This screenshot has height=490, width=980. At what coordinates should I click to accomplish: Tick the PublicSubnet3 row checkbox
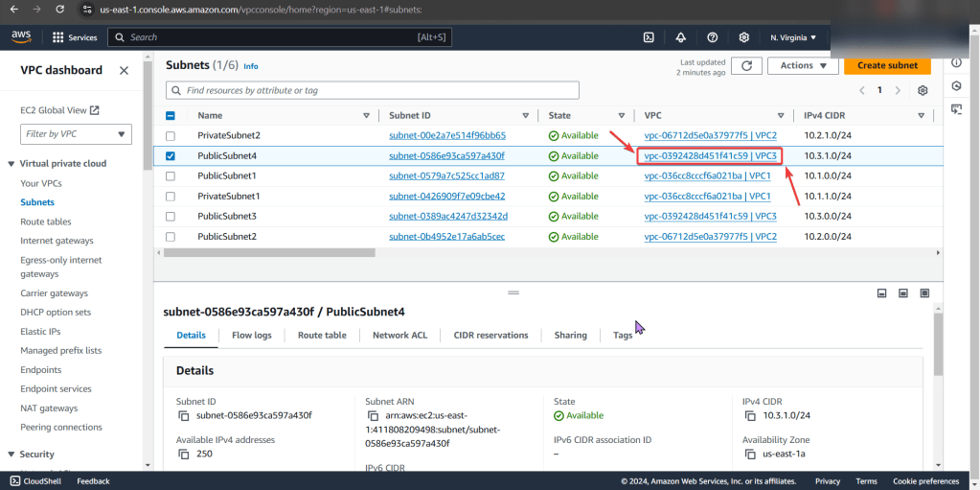tap(171, 216)
